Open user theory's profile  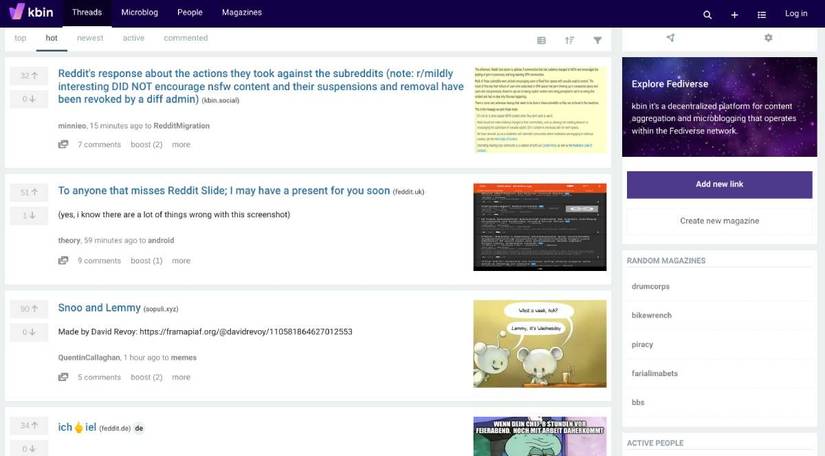pyautogui.click(x=69, y=240)
